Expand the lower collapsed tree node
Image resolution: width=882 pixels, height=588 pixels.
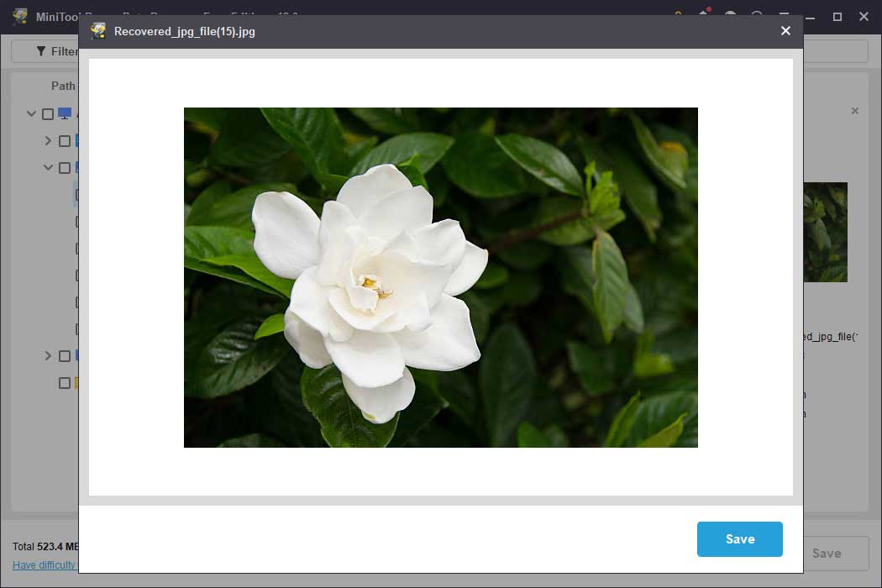[x=48, y=355]
